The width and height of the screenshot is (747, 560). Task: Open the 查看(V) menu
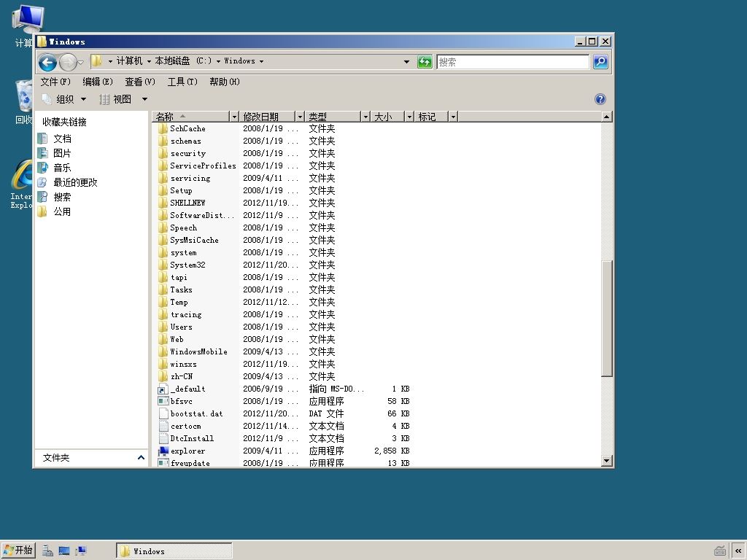140,82
